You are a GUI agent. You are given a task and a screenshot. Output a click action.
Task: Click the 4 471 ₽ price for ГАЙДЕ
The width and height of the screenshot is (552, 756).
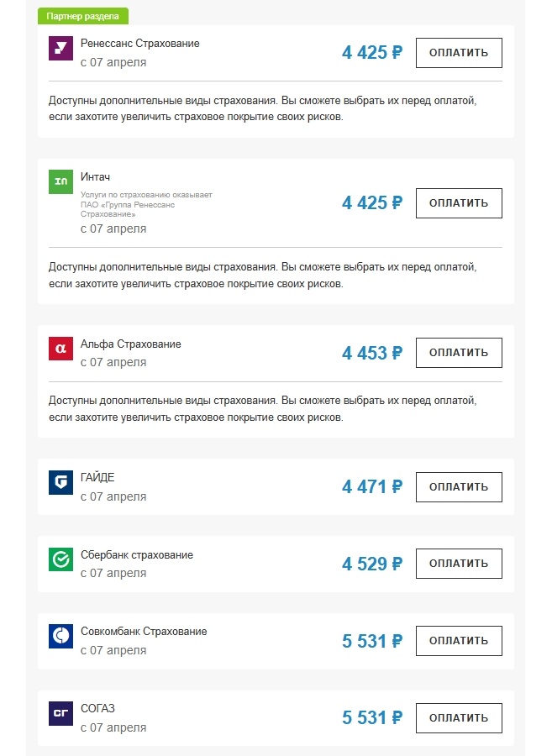371,486
